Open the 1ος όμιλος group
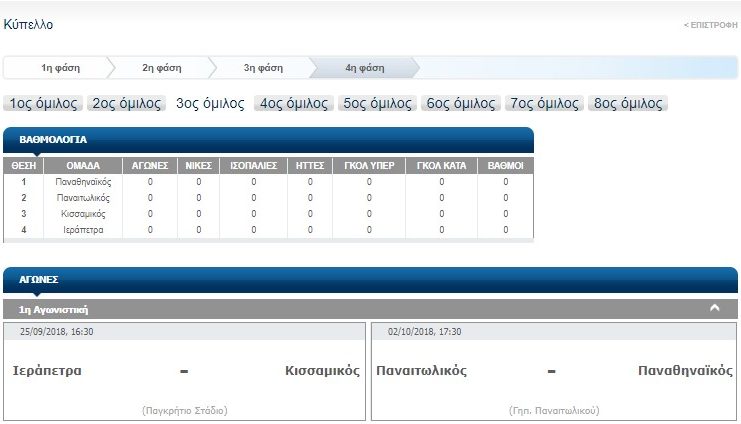741x424 pixels. coord(44,103)
